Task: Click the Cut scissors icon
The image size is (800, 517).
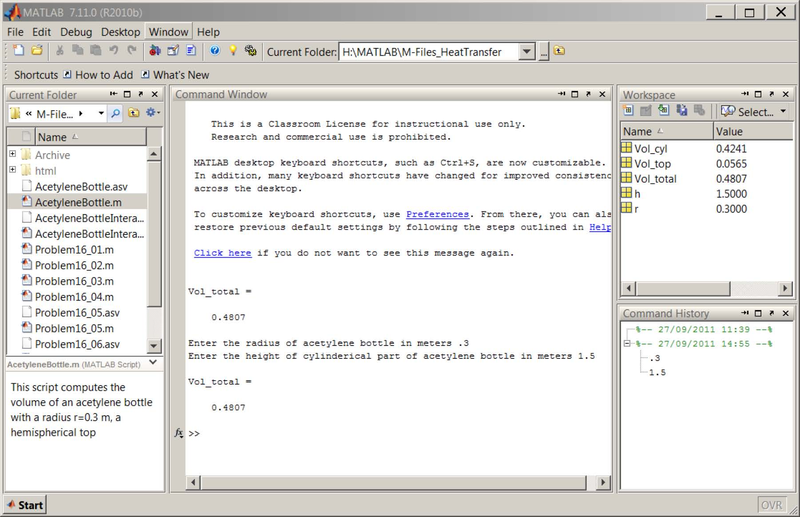Action: pos(60,51)
